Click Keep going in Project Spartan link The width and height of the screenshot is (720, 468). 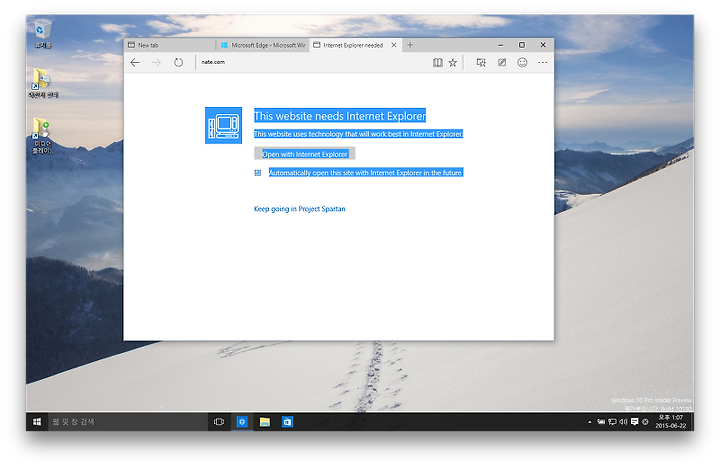click(299, 209)
